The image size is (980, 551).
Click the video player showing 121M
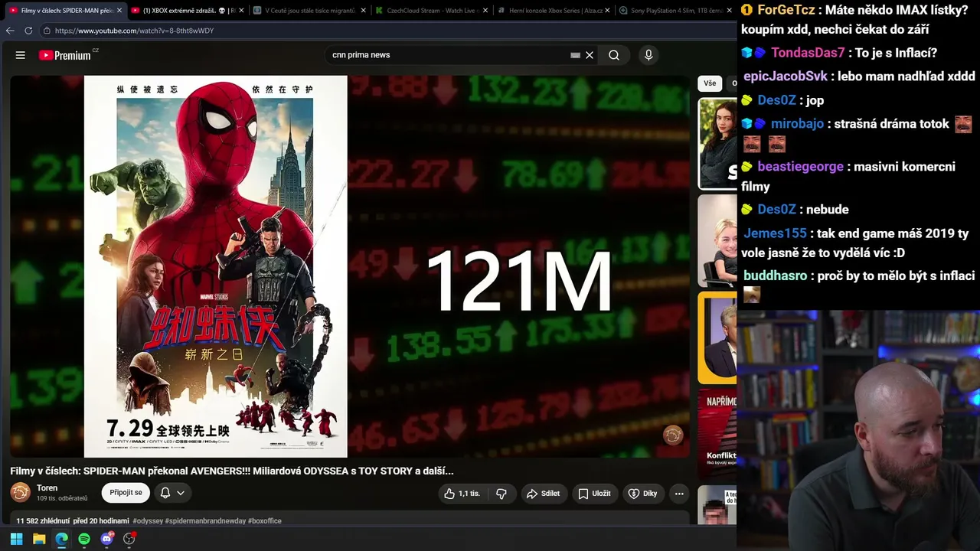tap(350, 266)
